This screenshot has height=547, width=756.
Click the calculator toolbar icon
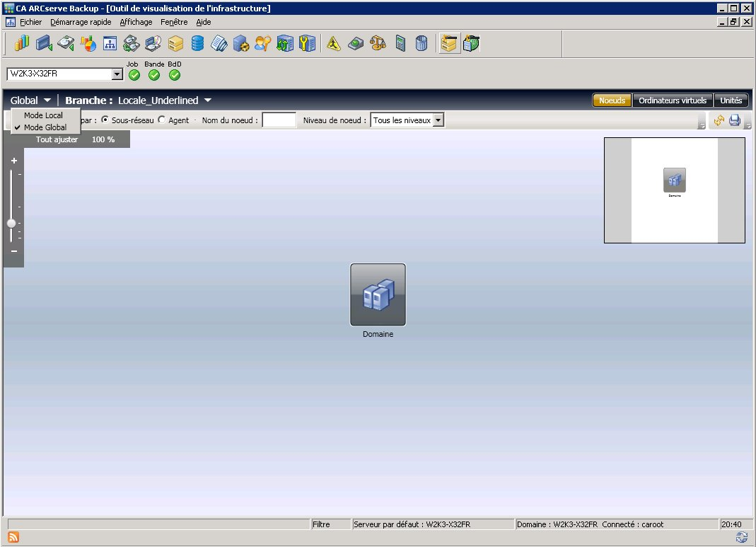pyautogui.click(x=400, y=44)
